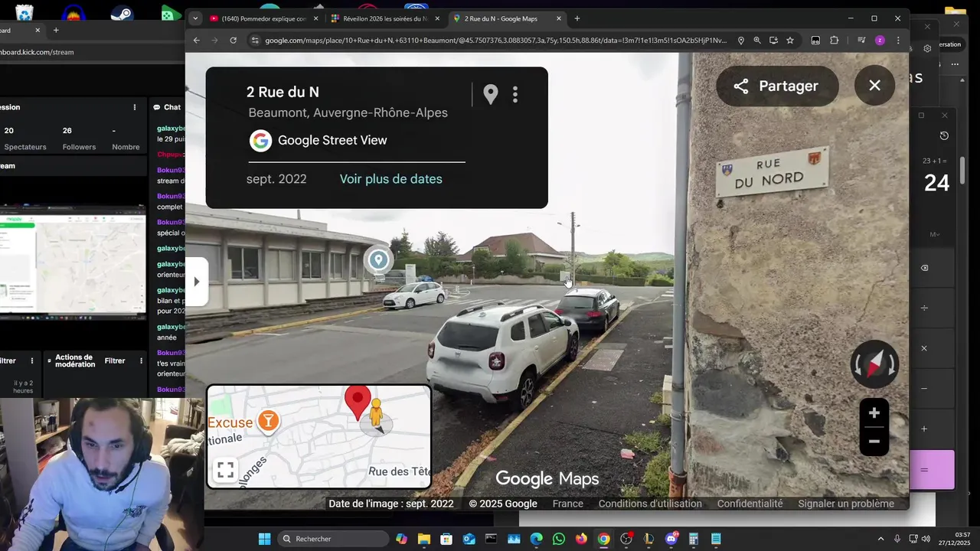Click the orange bar marker on the minimap
980x551 pixels.
click(268, 420)
